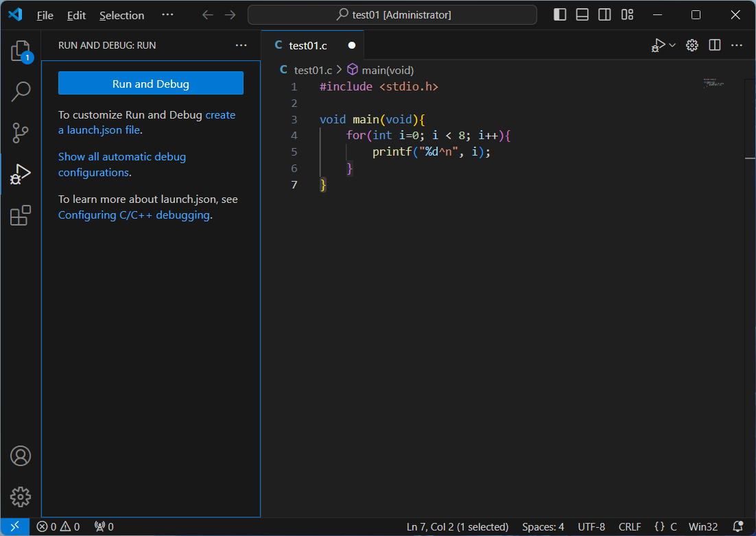Toggle the Primary Side Bar layout button

(560, 15)
